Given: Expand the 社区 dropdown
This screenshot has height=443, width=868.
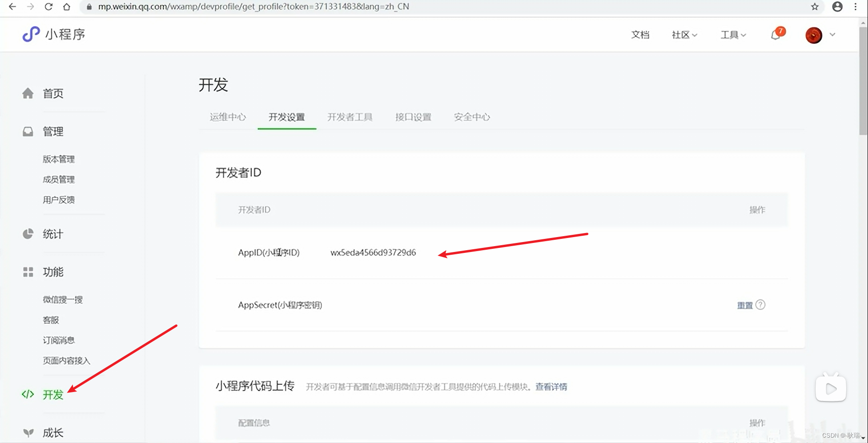Looking at the screenshot, I should [x=684, y=35].
